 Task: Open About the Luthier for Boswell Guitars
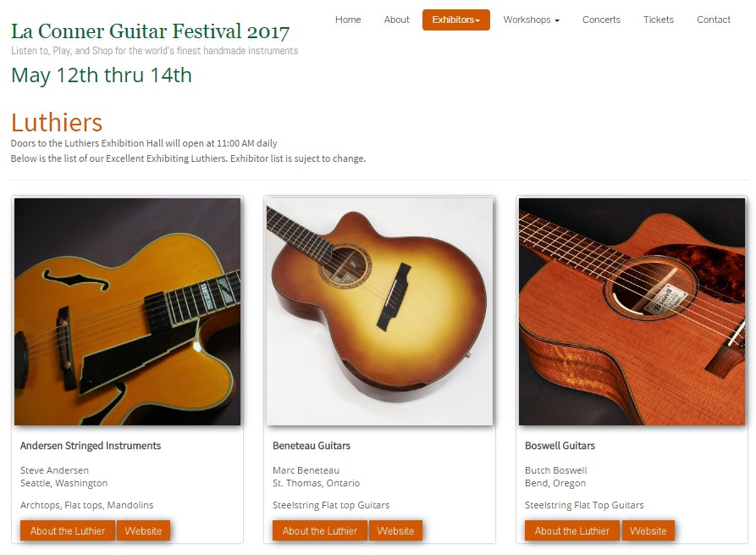[571, 531]
